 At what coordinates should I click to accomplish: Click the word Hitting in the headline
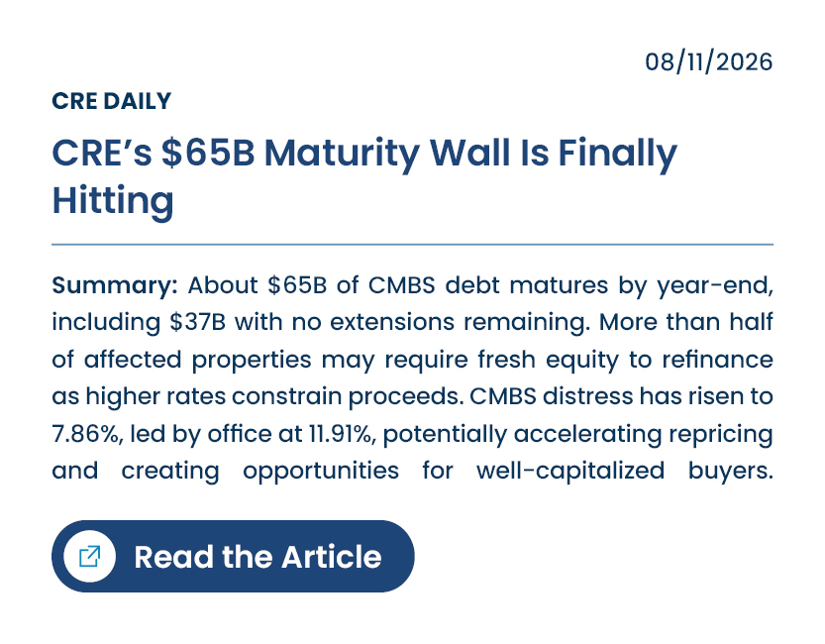pos(113,200)
